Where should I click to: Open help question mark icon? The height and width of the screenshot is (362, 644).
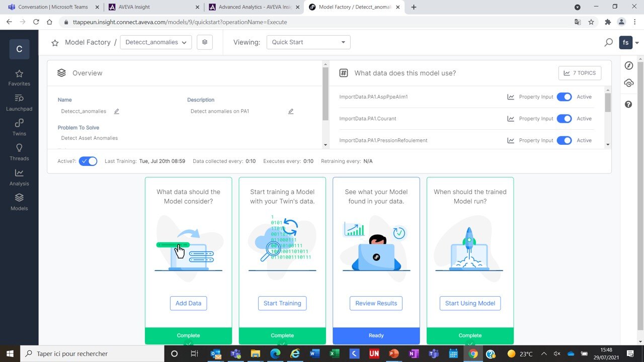[x=628, y=104]
